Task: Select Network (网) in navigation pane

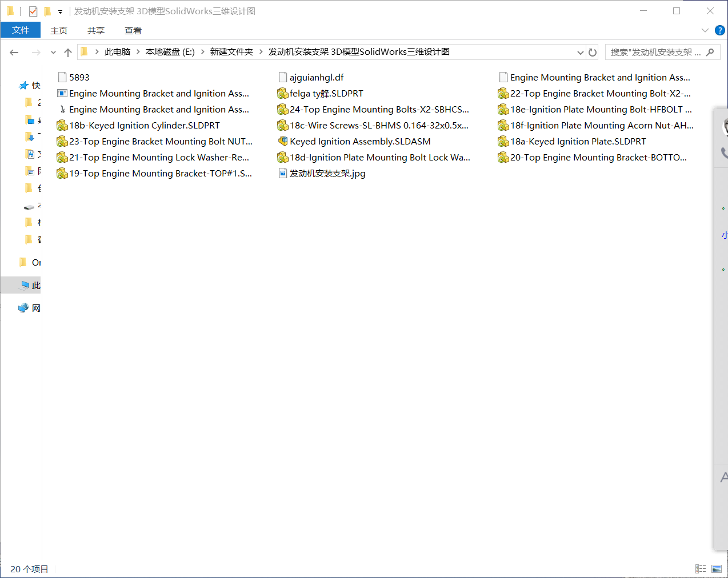Action: pyautogui.click(x=29, y=308)
